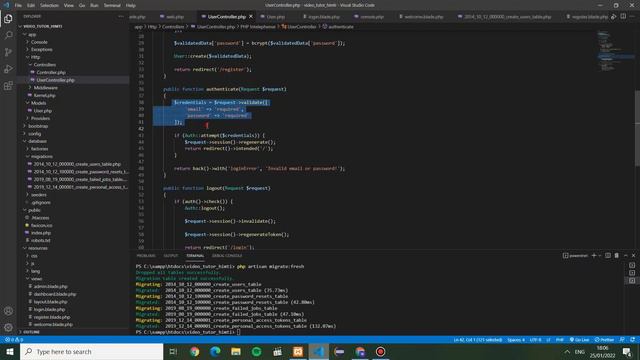Open the Extensions view
Screen dimensions: 640x360
pos(8,86)
